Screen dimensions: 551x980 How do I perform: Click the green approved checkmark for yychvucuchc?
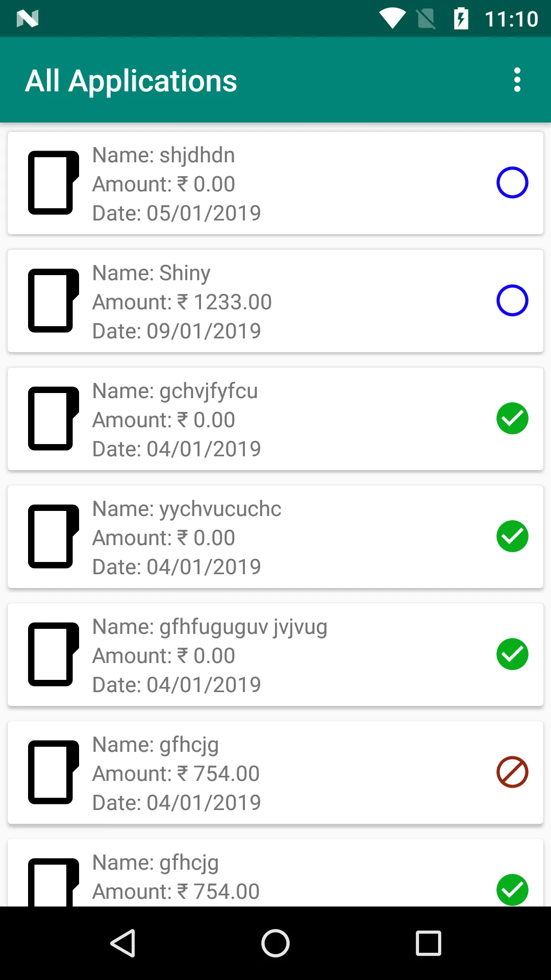512,536
